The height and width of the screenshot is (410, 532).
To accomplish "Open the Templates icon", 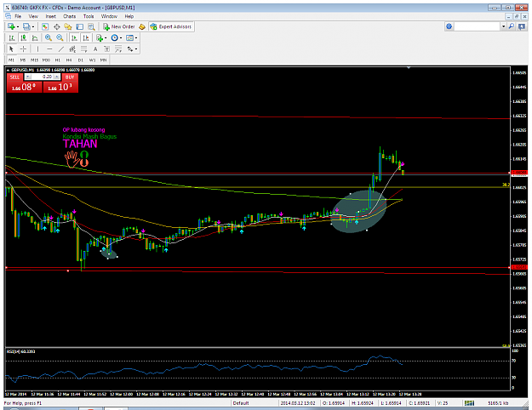I will click(x=129, y=38).
